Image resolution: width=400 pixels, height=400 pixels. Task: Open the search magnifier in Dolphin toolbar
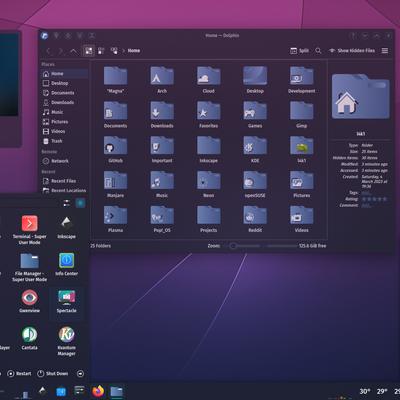tap(318, 51)
